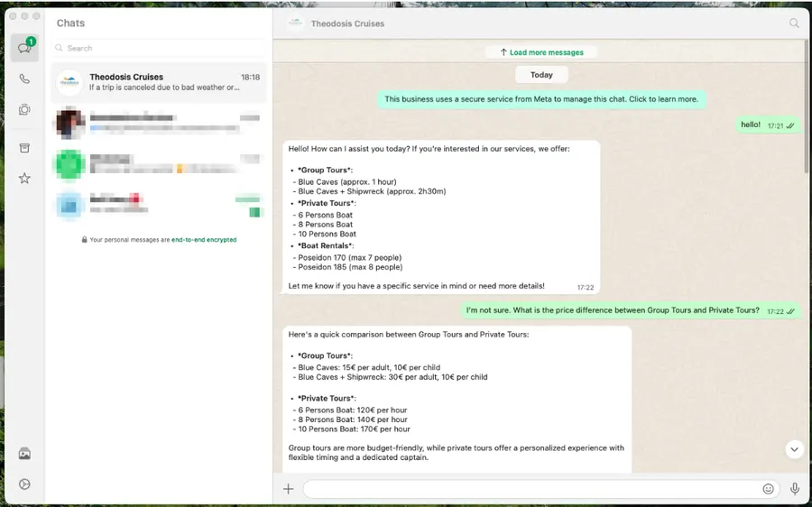Click '6 Persons Boat: 120€ per hour' line
Viewport: 812px width, 507px height.
point(349,410)
